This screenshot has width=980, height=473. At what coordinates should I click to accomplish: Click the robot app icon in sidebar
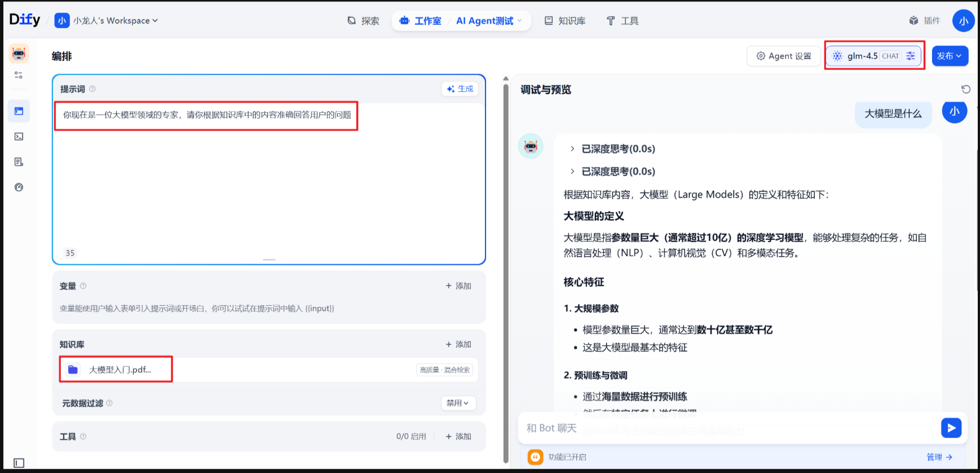[x=19, y=54]
